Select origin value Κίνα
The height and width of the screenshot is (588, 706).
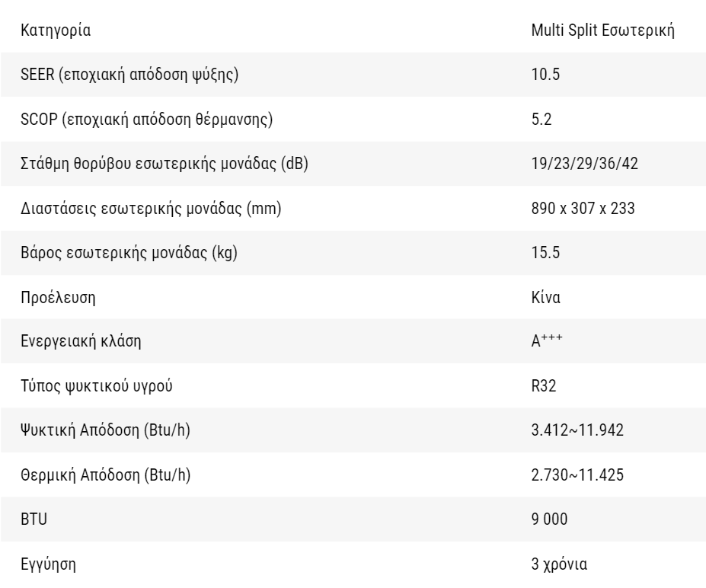click(x=546, y=298)
